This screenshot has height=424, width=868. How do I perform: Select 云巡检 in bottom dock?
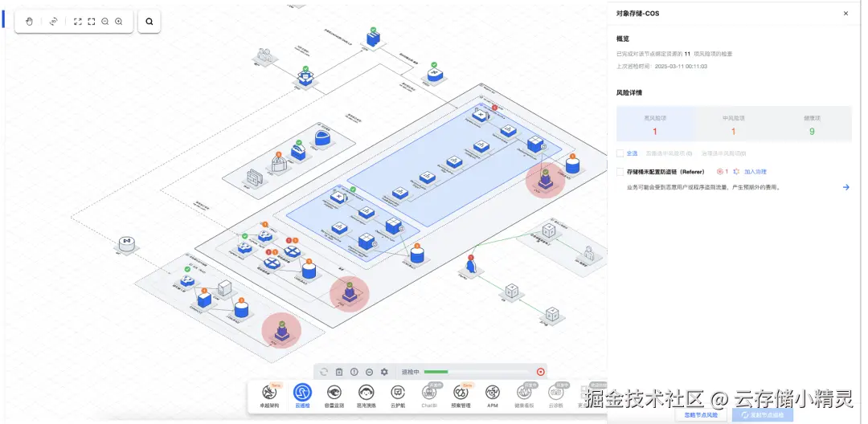(302, 396)
